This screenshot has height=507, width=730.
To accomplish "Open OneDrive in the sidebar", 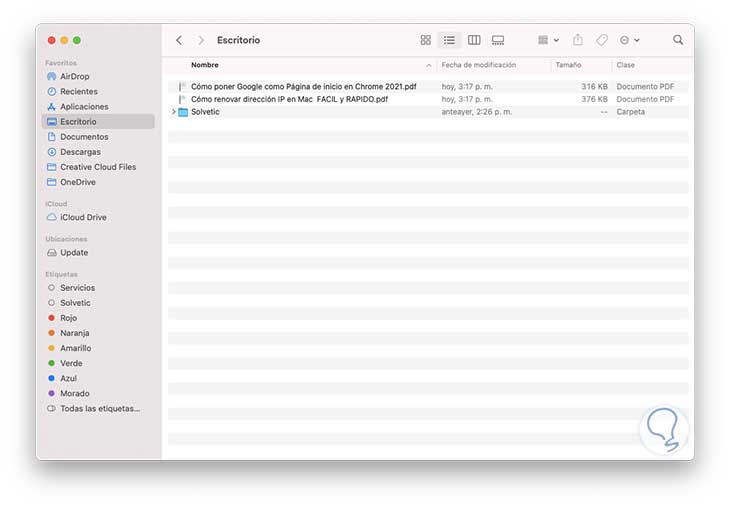I will pyautogui.click(x=98, y=182).
